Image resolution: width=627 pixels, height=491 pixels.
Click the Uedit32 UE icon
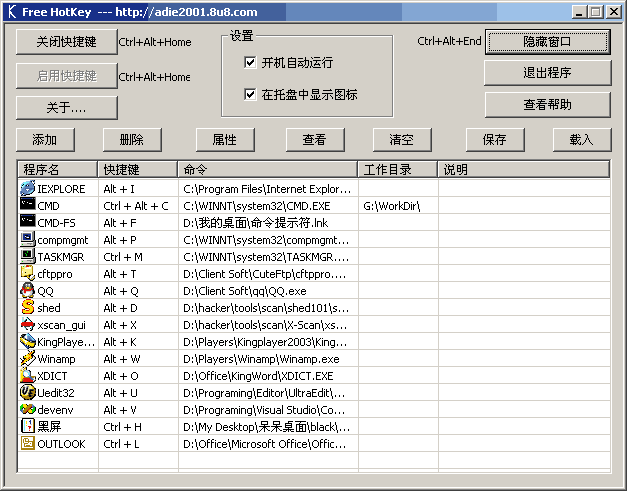pyautogui.click(x=28, y=392)
